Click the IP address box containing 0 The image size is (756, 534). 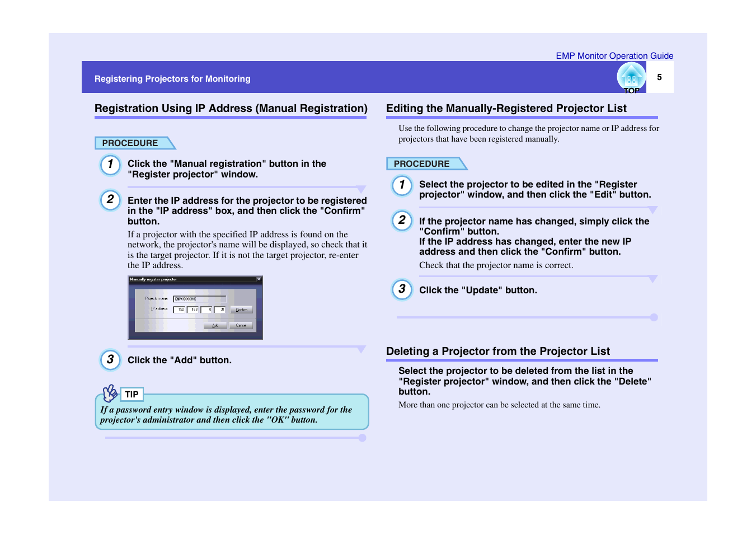206,310
